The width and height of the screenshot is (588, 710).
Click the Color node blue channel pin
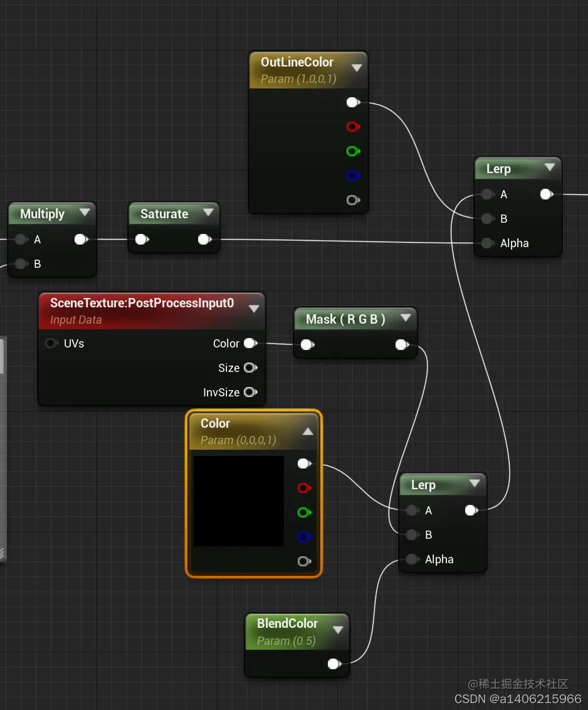(x=304, y=537)
